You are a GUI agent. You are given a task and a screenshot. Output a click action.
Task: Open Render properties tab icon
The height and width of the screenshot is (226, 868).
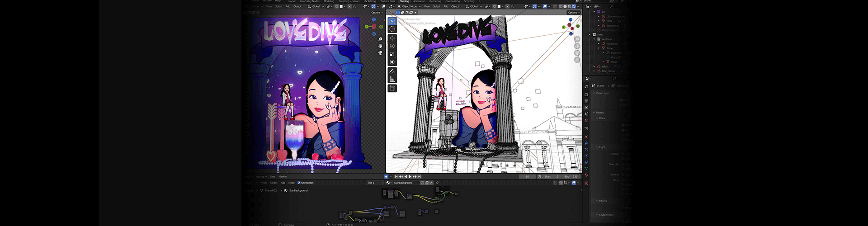[586, 94]
